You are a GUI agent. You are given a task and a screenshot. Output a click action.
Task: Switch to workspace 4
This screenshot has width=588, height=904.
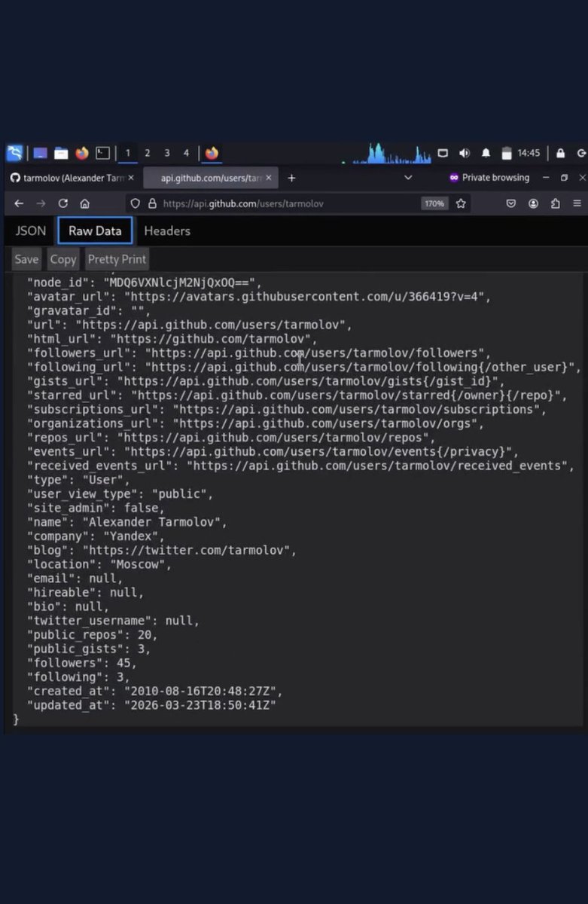(186, 153)
